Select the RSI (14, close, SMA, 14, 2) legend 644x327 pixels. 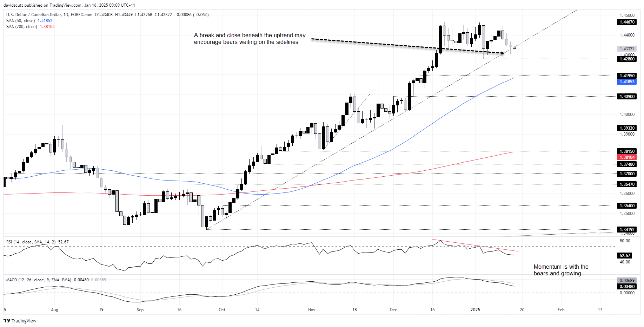31,242
